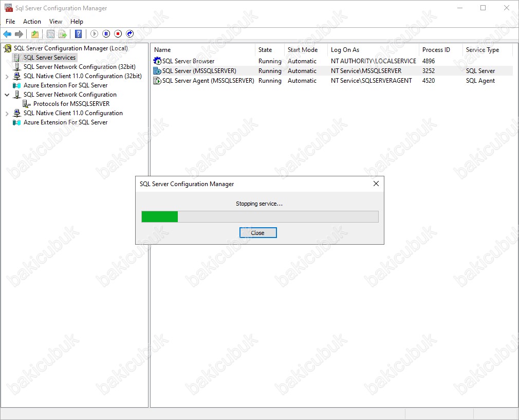Sort by the Service Type column header

[x=487, y=50]
